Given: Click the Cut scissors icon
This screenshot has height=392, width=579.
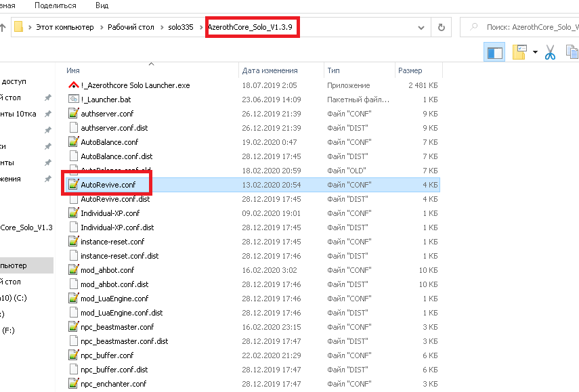Looking at the screenshot, I should tap(550, 52).
